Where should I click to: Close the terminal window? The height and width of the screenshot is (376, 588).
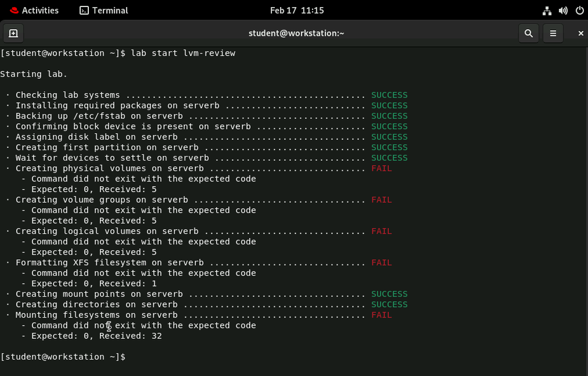coord(580,34)
